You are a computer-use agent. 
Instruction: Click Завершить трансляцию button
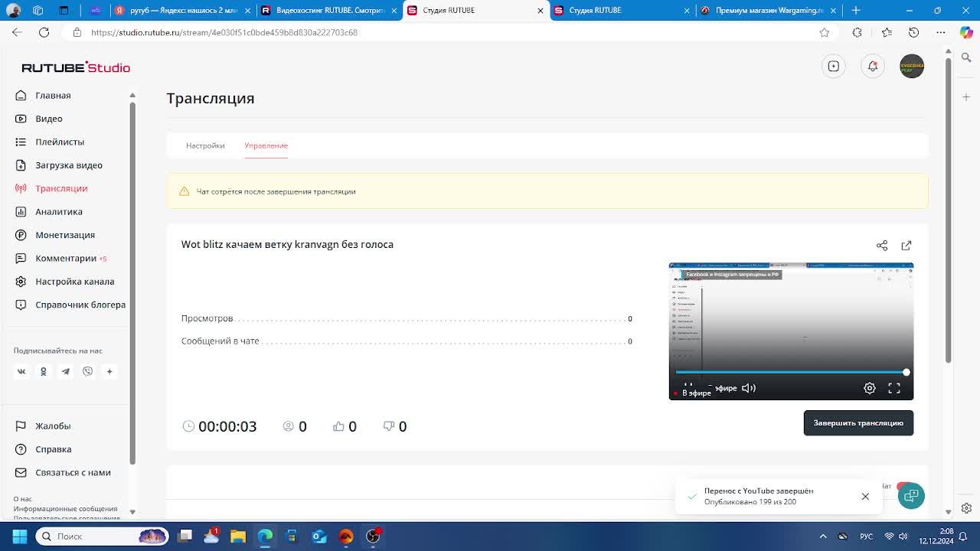pos(858,423)
